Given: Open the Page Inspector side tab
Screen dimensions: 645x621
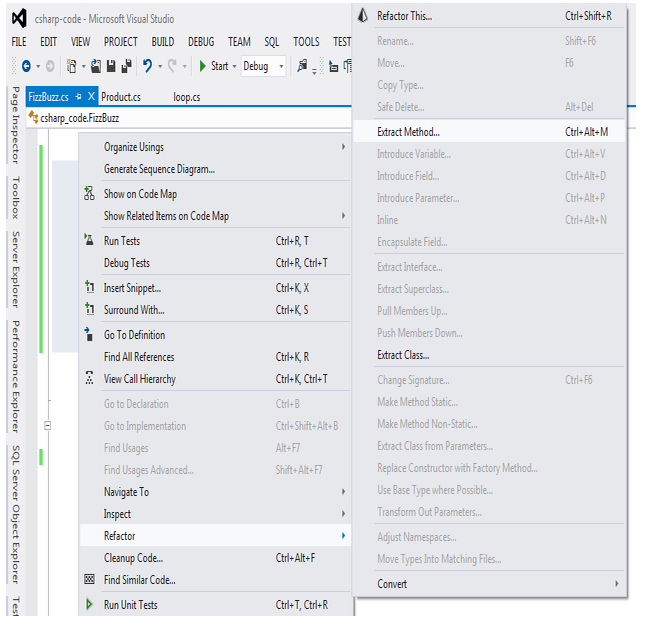Looking at the screenshot, I should pyautogui.click(x=15, y=125).
